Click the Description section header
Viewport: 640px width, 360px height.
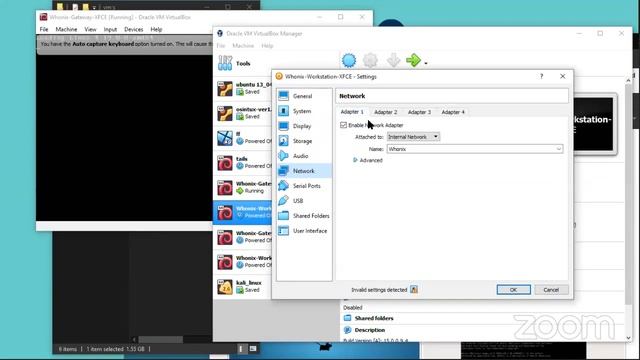coord(369,330)
